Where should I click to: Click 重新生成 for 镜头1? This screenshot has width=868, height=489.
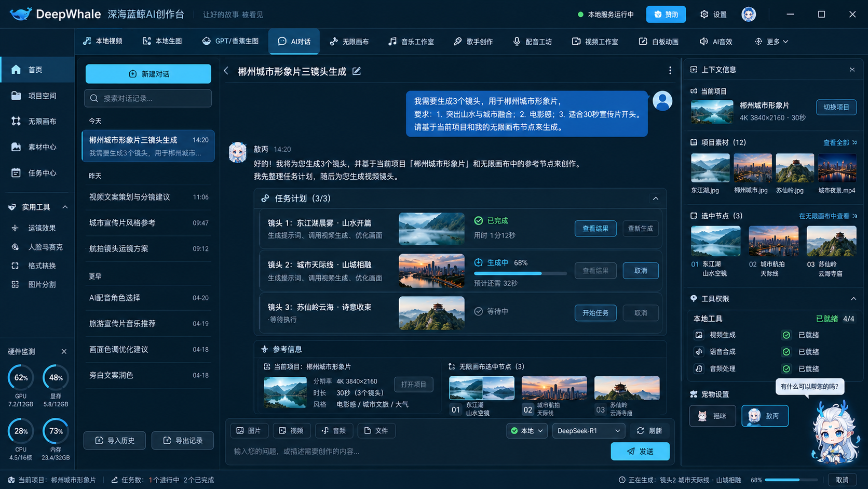[641, 229]
